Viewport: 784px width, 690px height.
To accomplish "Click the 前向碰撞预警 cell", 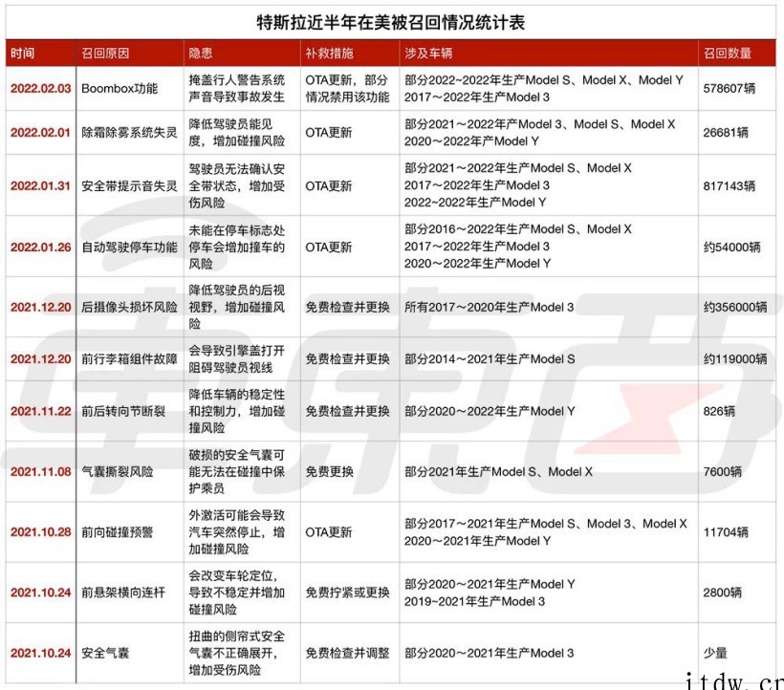I will tap(117, 532).
